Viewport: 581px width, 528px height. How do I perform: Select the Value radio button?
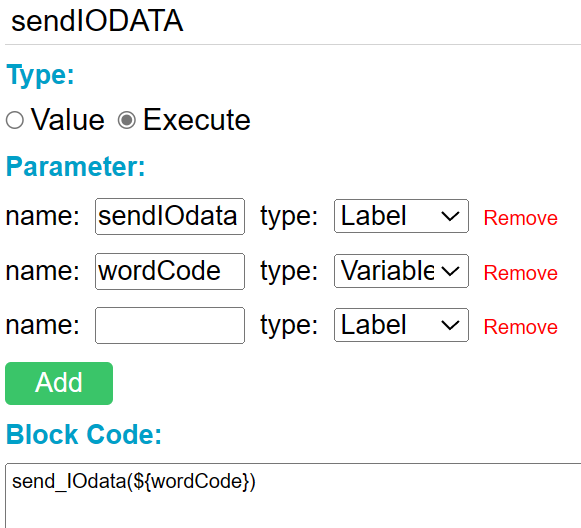(x=15, y=120)
